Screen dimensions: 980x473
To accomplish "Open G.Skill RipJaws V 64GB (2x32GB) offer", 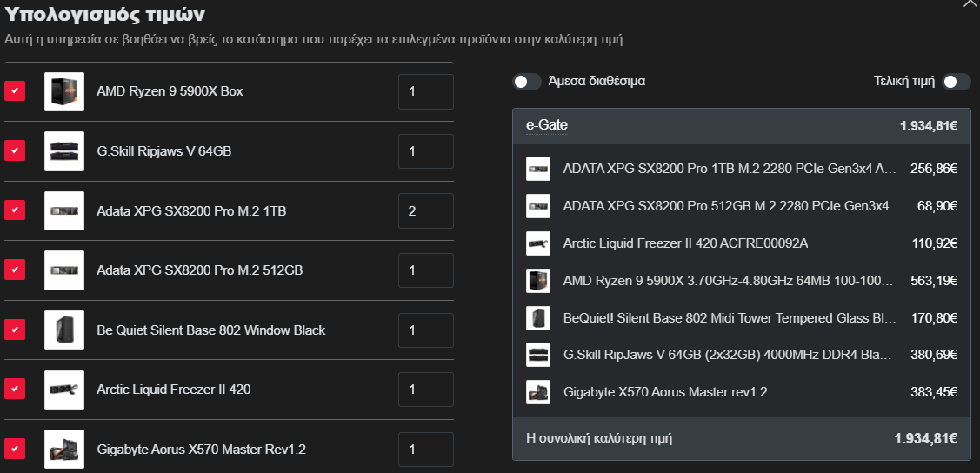I will click(726, 355).
